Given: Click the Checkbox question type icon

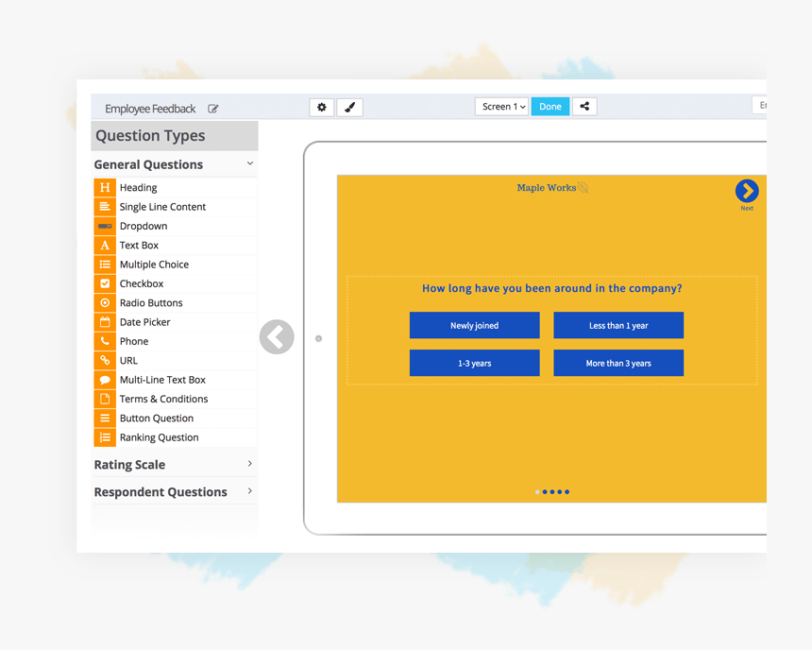Looking at the screenshot, I should pyautogui.click(x=105, y=283).
